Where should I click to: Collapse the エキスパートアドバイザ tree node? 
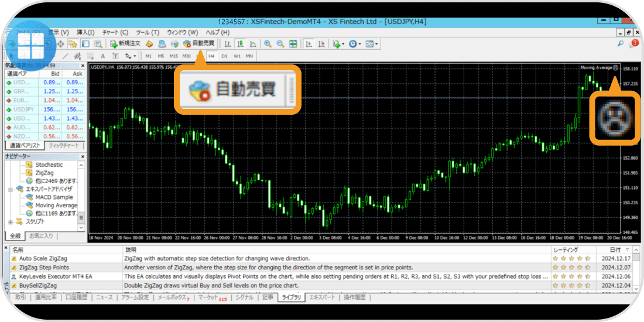click(11, 189)
